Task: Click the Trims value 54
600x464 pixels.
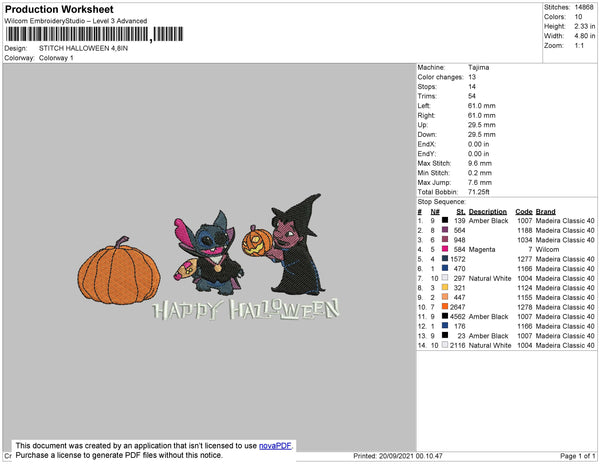Action: 472,96
